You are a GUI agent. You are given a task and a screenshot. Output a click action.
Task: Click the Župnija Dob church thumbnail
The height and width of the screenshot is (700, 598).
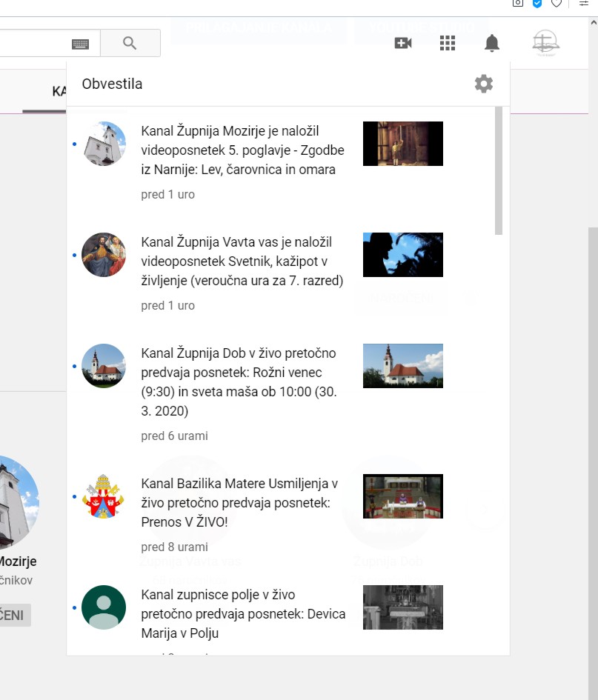[402, 366]
